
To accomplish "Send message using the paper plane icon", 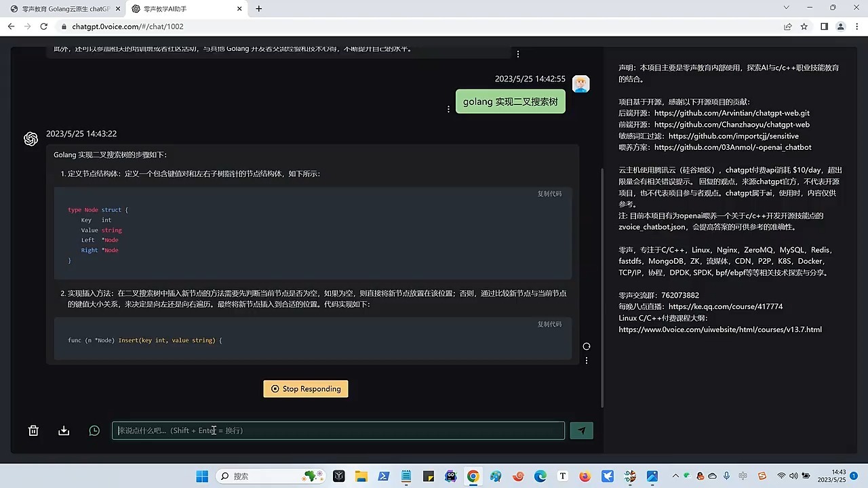I will point(581,430).
